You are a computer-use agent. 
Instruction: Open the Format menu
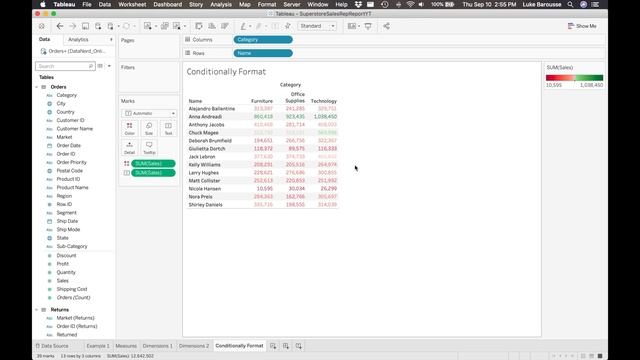(267, 4)
